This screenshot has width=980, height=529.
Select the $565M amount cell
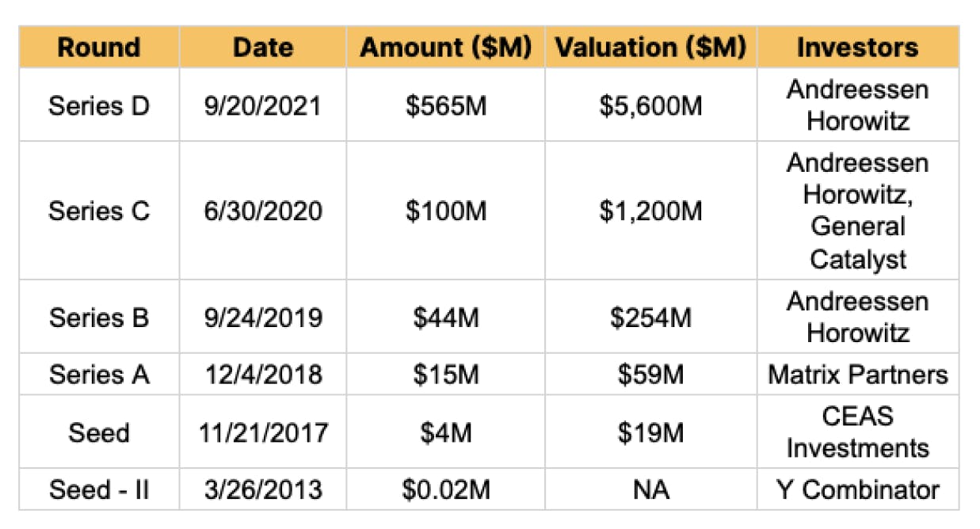[445, 105]
